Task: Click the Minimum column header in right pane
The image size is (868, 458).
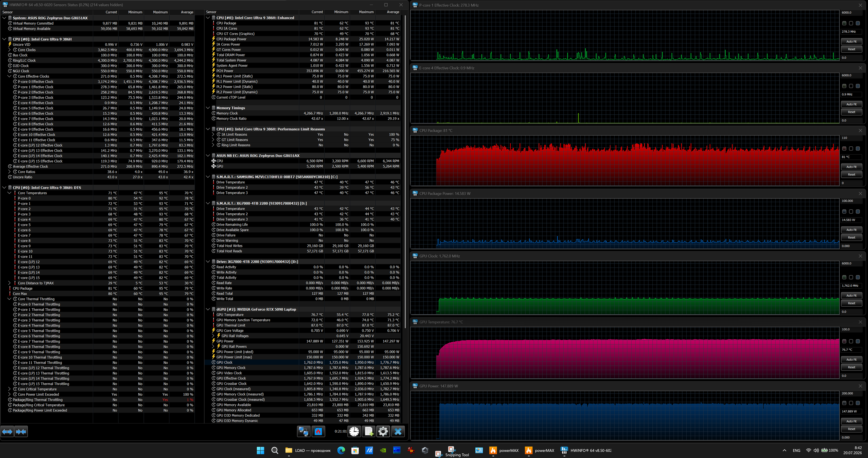Action: point(337,12)
